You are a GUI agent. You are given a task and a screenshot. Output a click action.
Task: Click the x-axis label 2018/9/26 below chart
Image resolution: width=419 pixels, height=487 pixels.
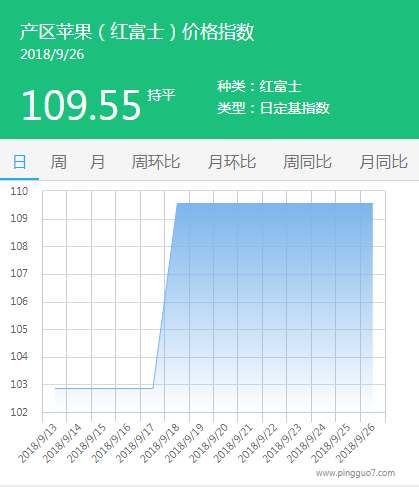pos(355,444)
